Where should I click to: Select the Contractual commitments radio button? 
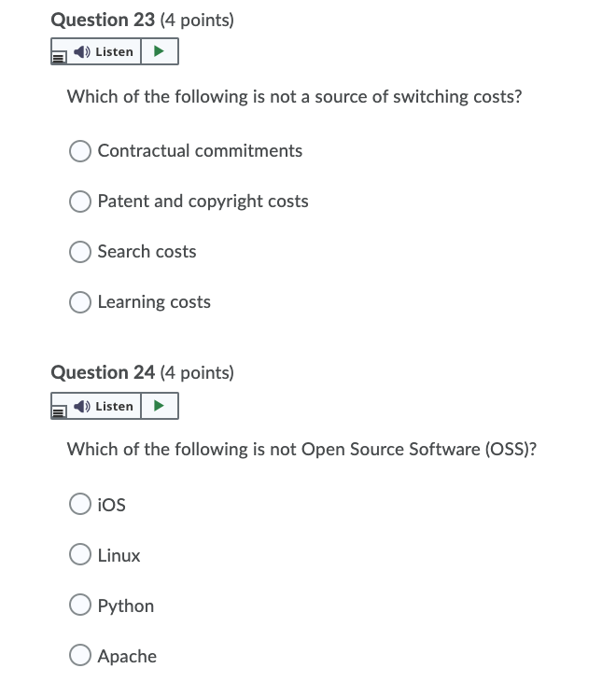click(x=80, y=151)
